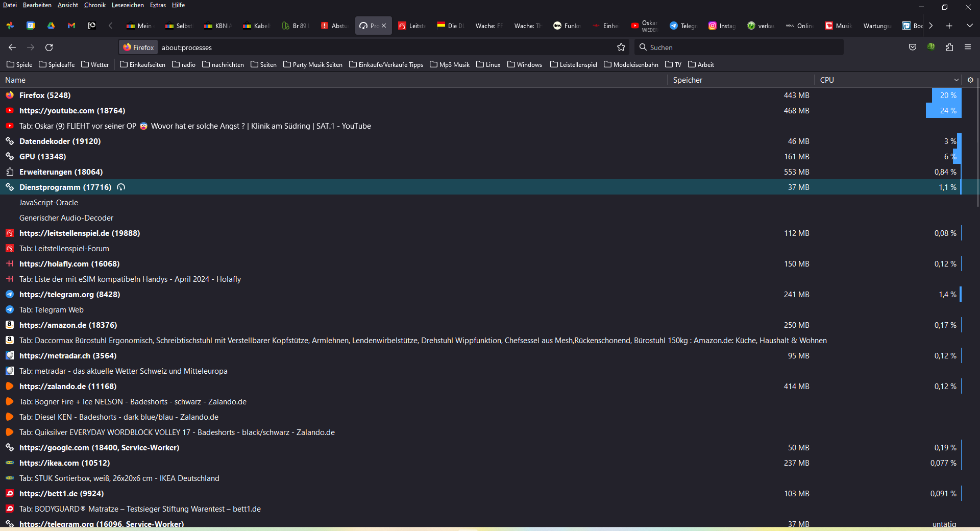
Task: Open the Spiele bookmarks folder
Action: (x=19, y=65)
